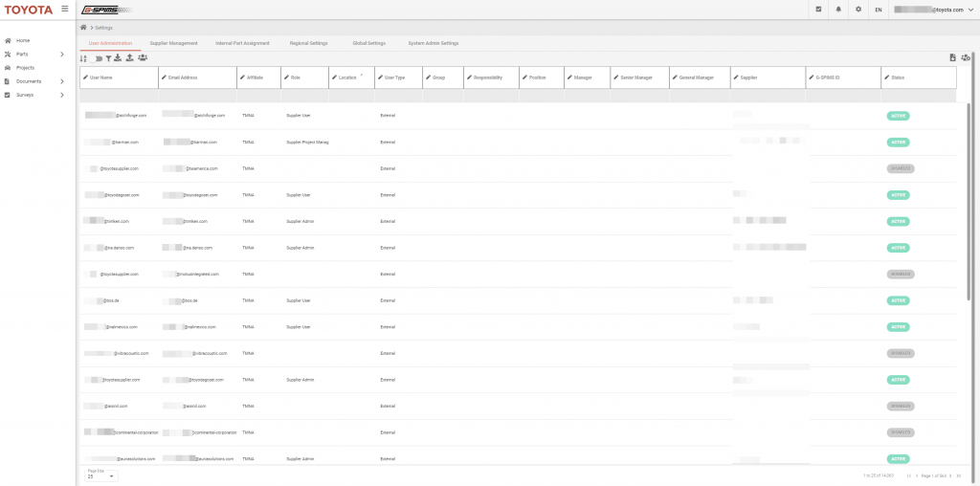Open Projects in the sidebar
The image size is (980, 486).
(x=25, y=68)
